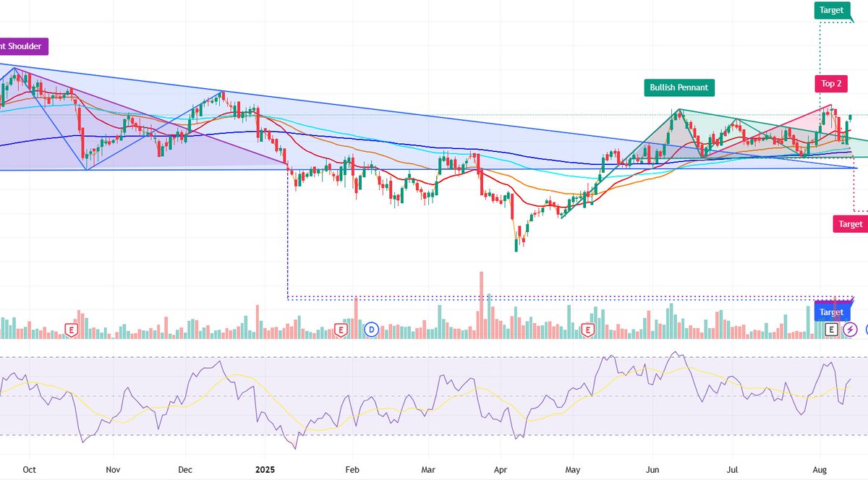
Task: Click the purple lightning bolt event icon
Action: 851,330
